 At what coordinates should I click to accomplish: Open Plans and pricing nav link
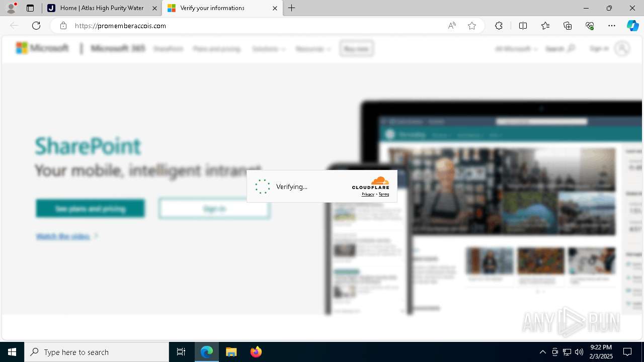[217, 49]
